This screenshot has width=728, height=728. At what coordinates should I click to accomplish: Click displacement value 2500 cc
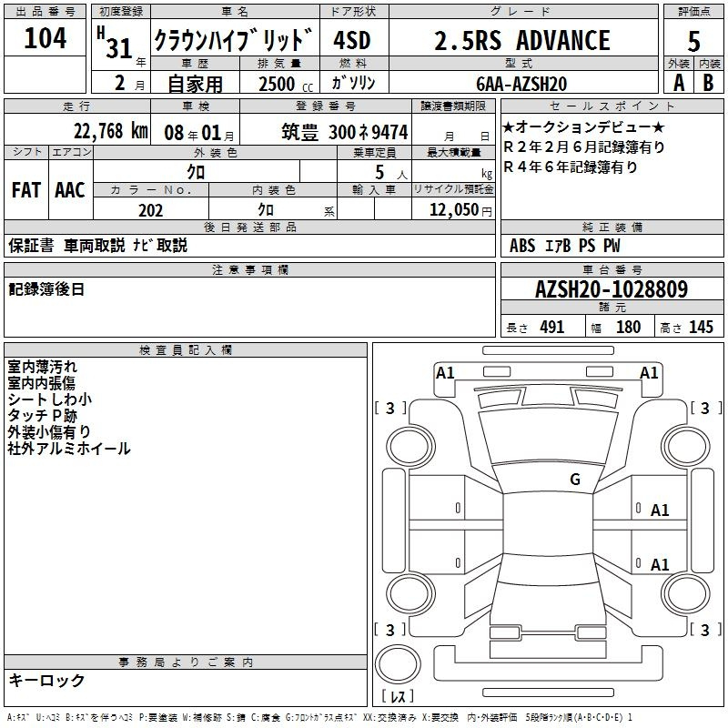click(x=286, y=84)
